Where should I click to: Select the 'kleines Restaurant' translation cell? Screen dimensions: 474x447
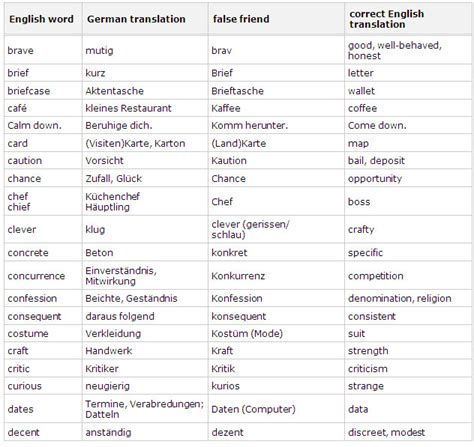[128, 108]
